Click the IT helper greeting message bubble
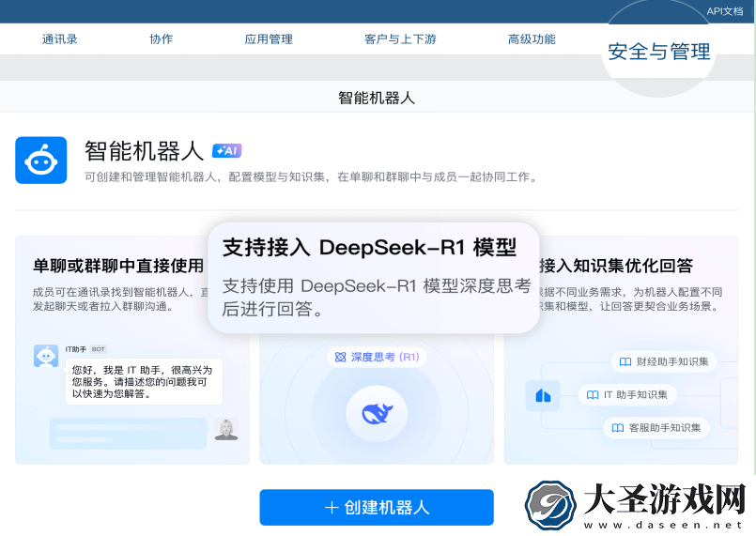This screenshot has height=536, width=756. pyautogui.click(x=144, y=382)
